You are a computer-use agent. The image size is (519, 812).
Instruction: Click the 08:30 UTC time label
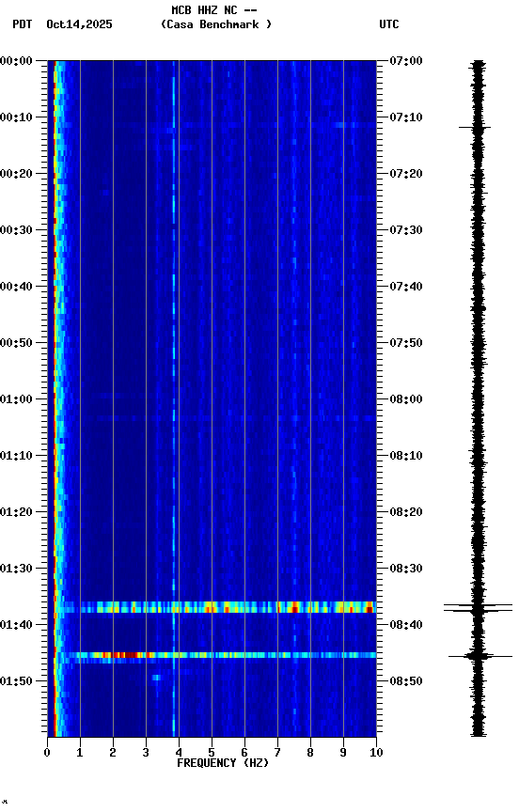coord(405,569)
